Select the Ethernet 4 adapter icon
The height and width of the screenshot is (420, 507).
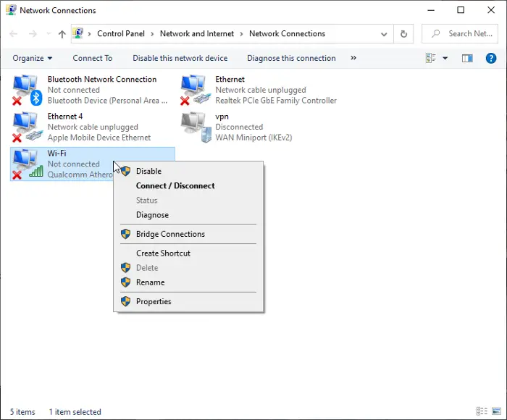[x=28, y=127]
